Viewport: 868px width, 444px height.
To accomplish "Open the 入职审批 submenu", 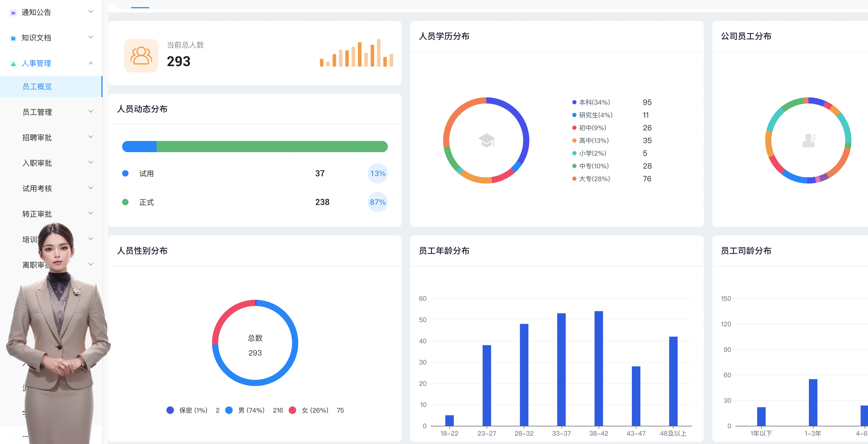I will 51,163.
